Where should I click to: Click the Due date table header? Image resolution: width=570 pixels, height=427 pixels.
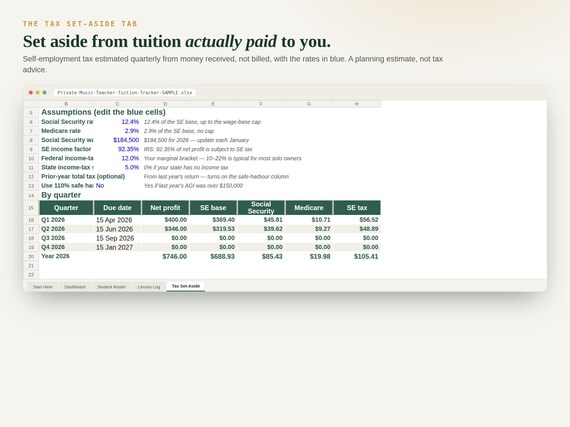117,208
